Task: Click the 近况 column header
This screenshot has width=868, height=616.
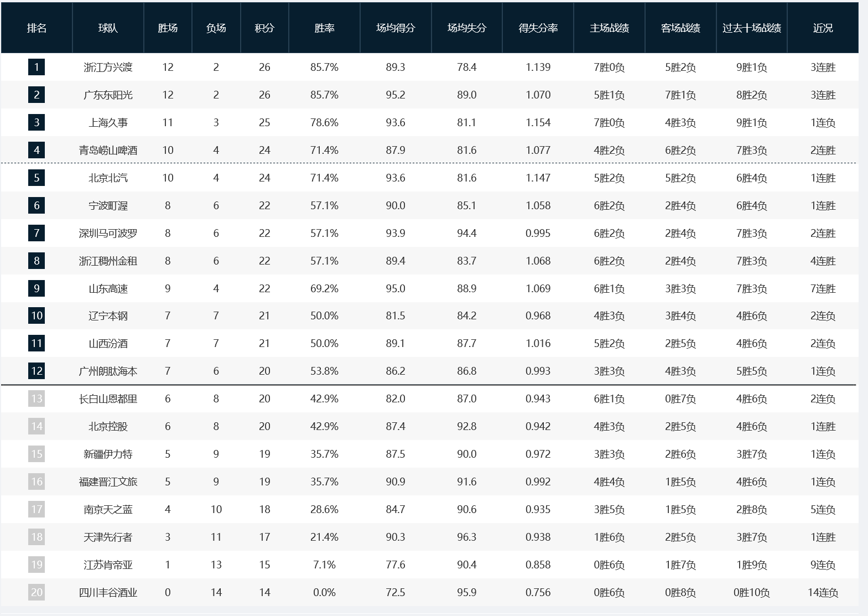Action: (x=823, y=28)
